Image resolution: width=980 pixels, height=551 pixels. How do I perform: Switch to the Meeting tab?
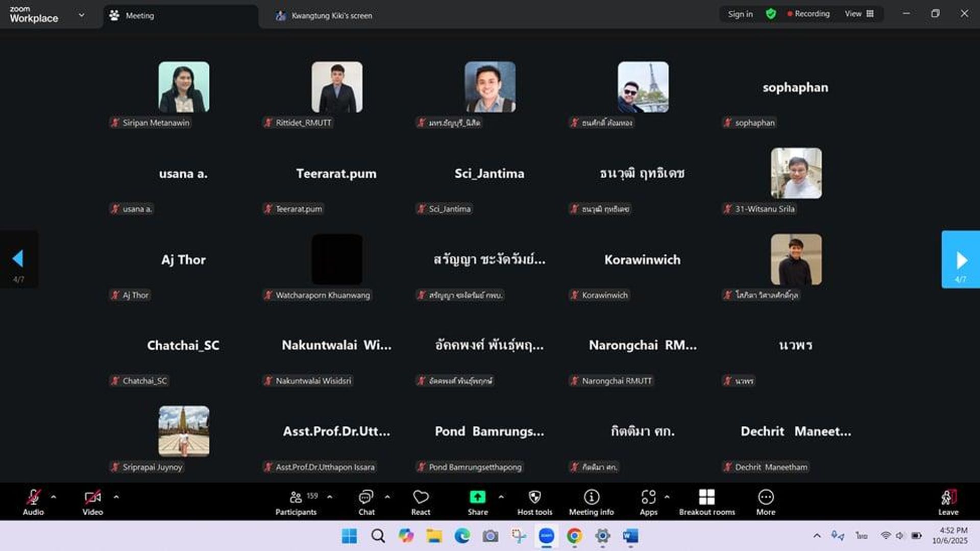click(139, 16)
